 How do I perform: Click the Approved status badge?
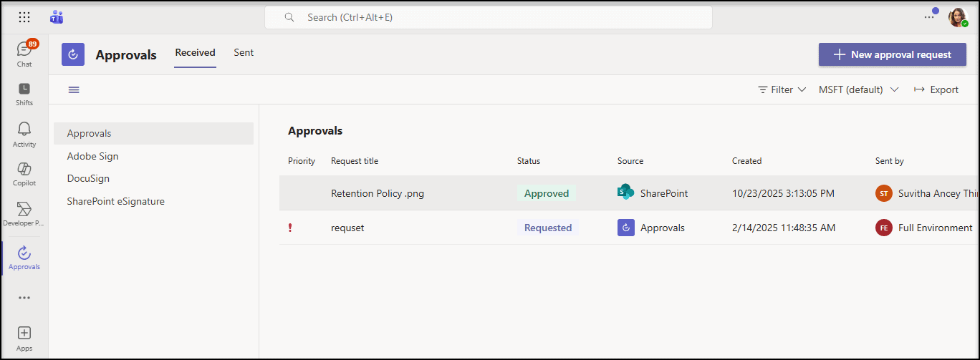547,193
